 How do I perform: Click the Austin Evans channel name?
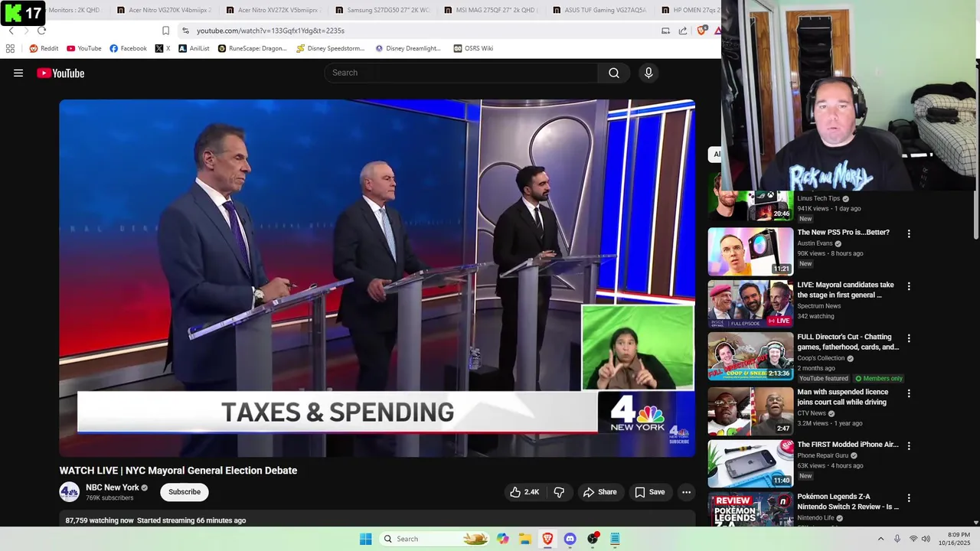(815, 243)
